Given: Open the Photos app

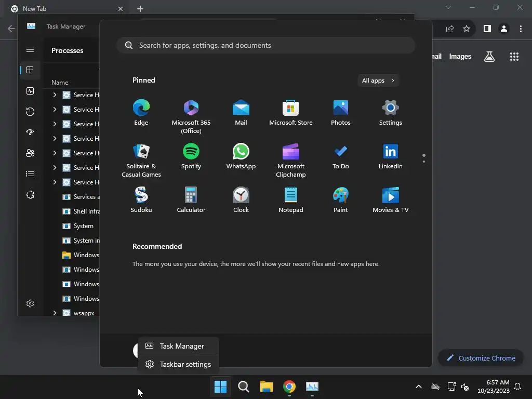Looking at the screenshot, I should tap(341, 113).
